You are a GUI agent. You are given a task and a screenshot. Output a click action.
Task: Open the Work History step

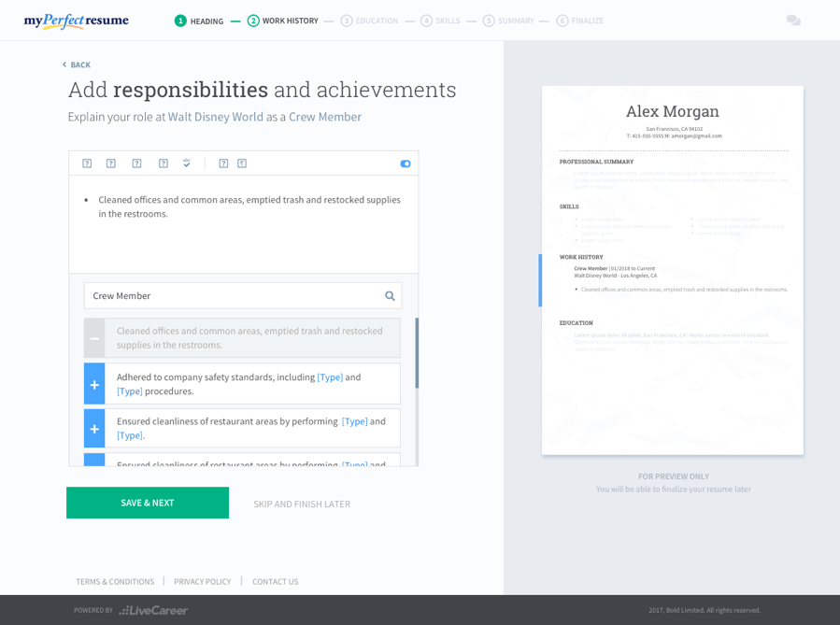click(x=291, y=21)
